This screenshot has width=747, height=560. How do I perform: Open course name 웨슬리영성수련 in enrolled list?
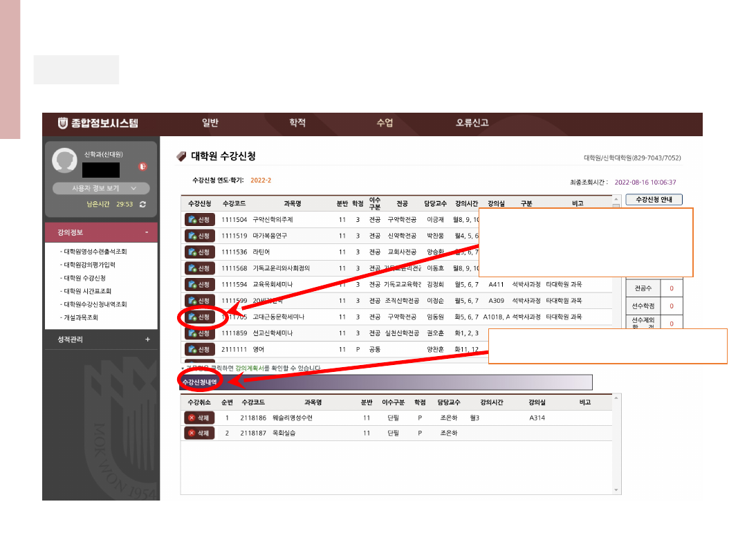pyautogui.click(x=293, y=418)
